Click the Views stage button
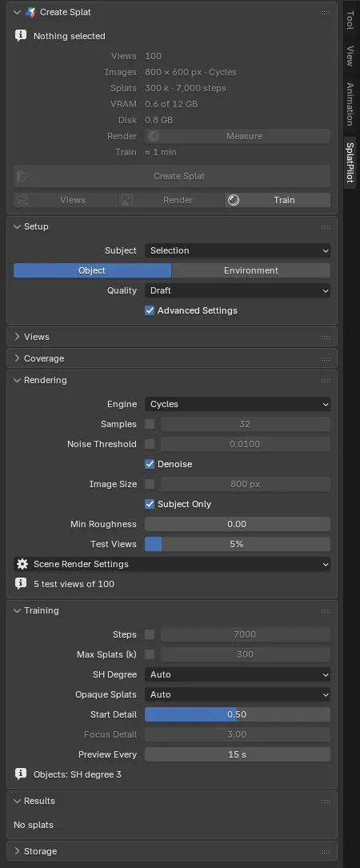360x868 pixels. (x=66, y=200)
